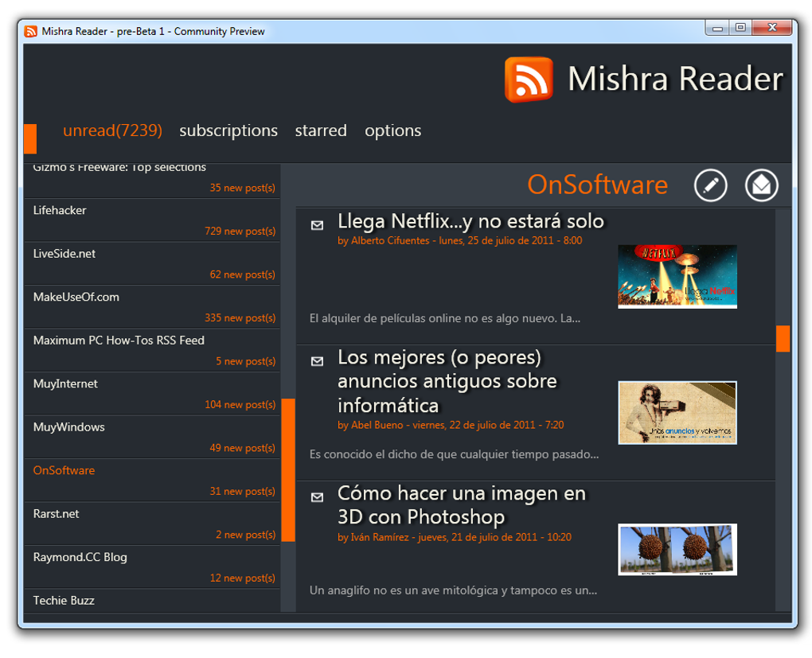Select the LiveSide.net feed
This screenshot has width=812, height=658.
pos(152,264)
